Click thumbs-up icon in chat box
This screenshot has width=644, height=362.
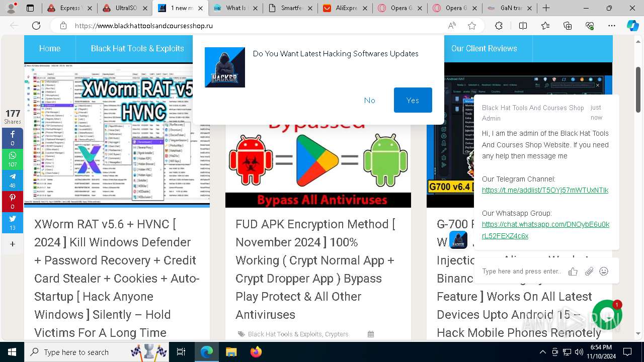coord(573,271)
